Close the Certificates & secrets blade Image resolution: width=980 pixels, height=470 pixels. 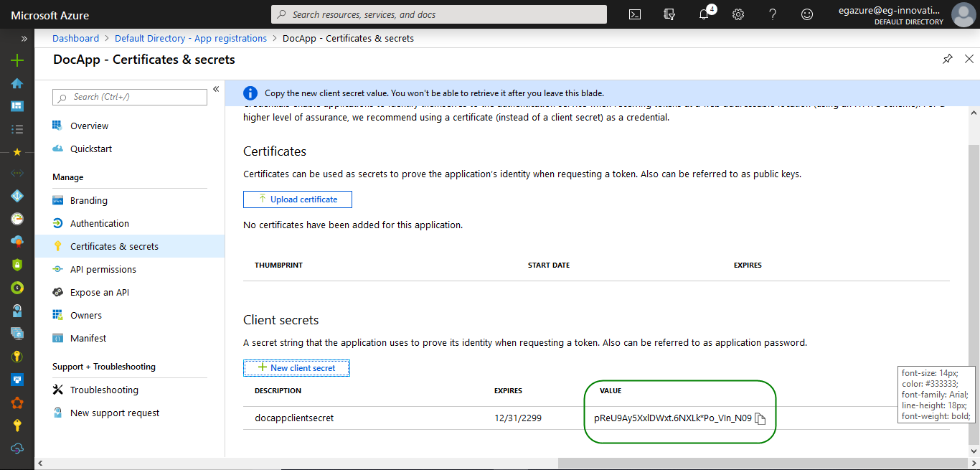[x=969, y=60]
